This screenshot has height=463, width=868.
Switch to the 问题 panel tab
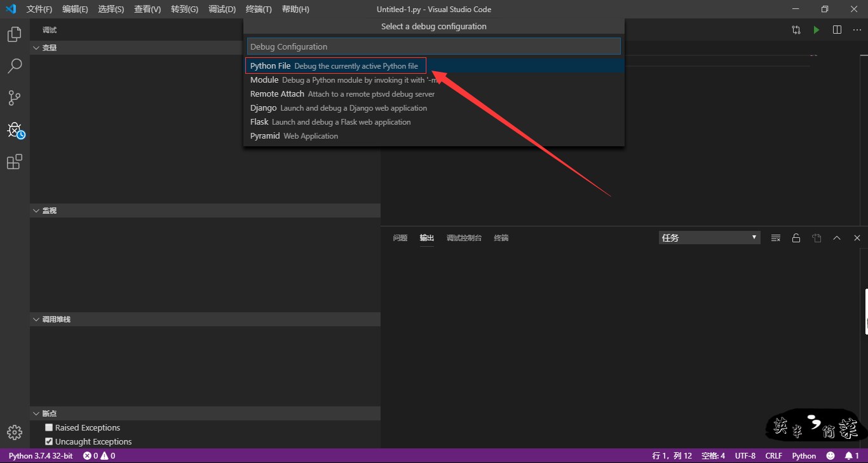click(x=400, y=238)
